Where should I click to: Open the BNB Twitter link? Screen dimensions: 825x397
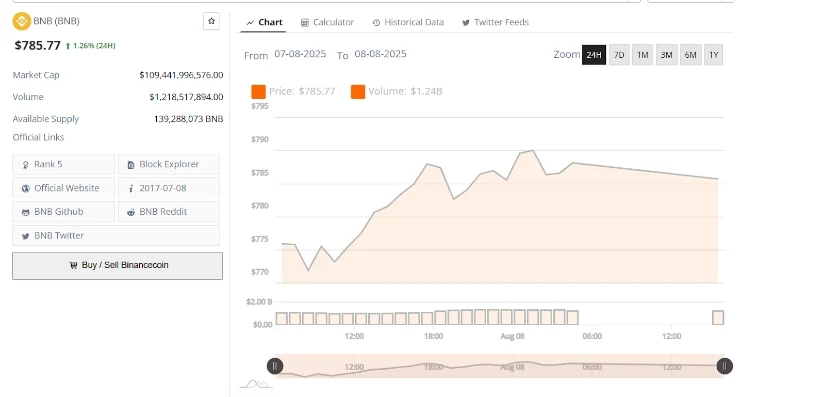(116, 235)
